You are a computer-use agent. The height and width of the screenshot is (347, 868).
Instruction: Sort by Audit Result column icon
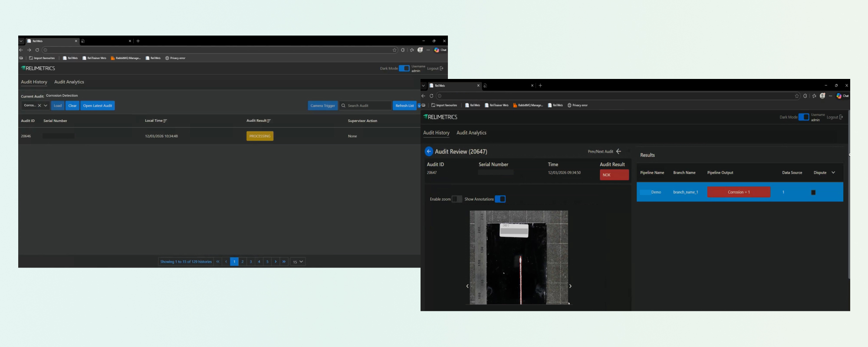pyautogui.click(x=269, y=121)
